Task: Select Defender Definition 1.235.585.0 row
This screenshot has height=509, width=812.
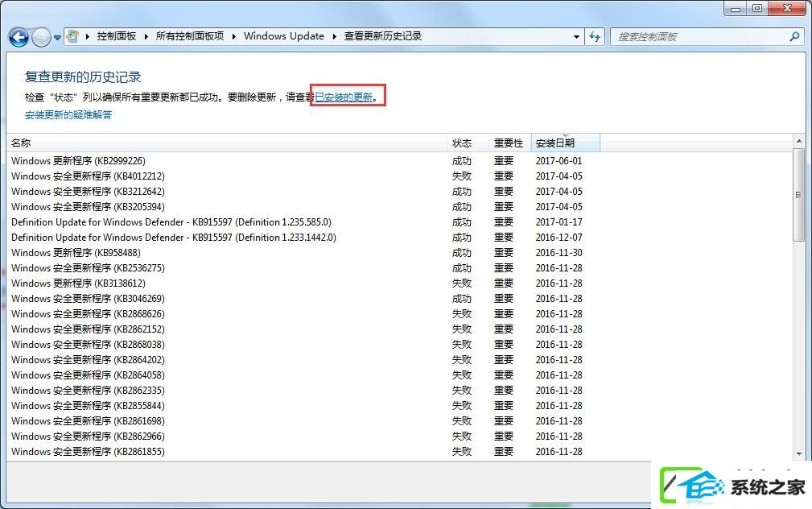Action: 399,221
